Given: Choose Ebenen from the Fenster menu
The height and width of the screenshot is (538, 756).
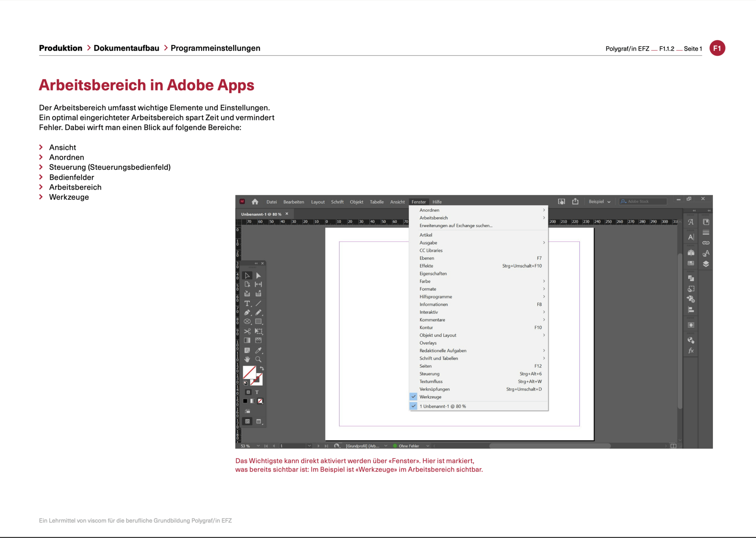Looking at the screenshot, I should pyautogui.click(x=479, y=258).
